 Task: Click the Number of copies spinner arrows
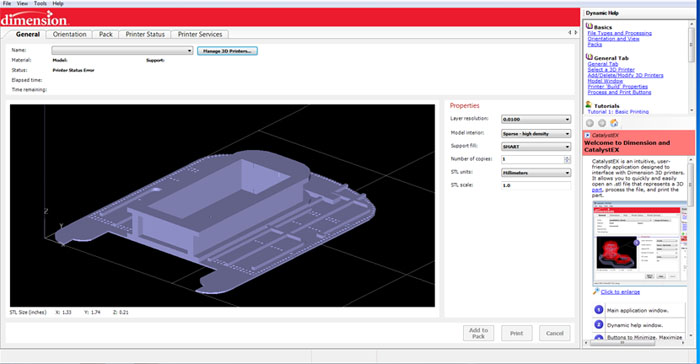click(x=567, y=159)
